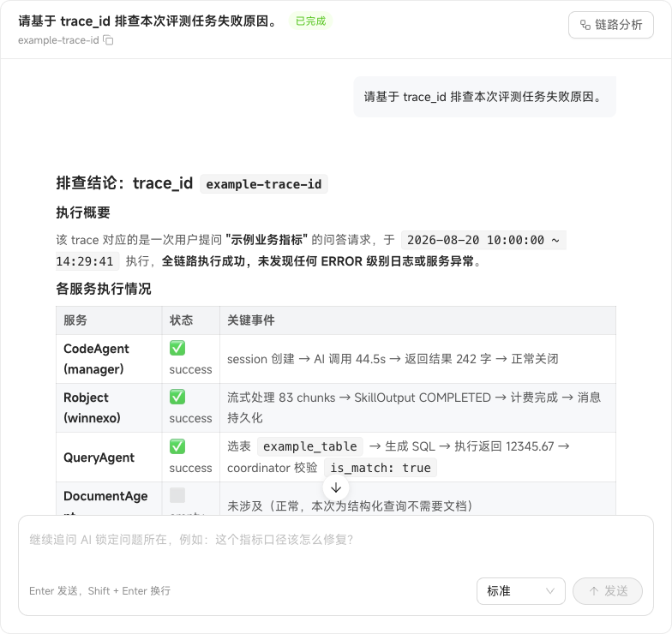Screen dimensions: 672x634
Task: Click the 发送 button
Action: click(x=607, y=591)
